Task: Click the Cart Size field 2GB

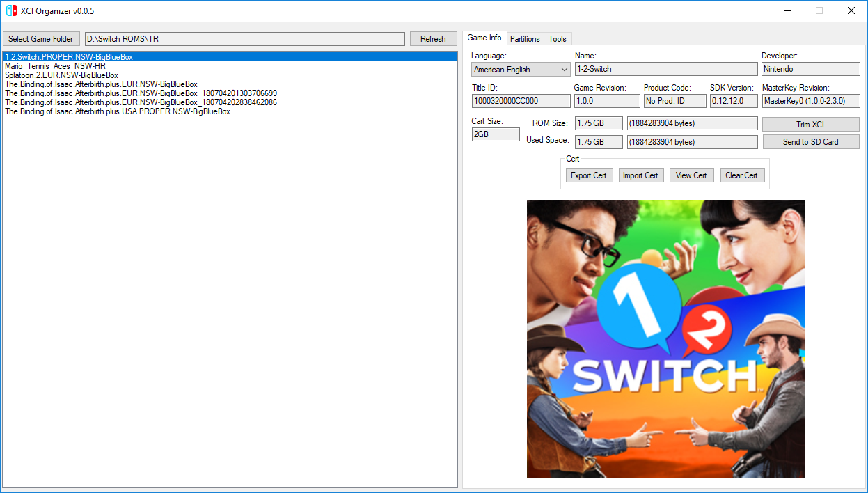Action: point(496,134)
